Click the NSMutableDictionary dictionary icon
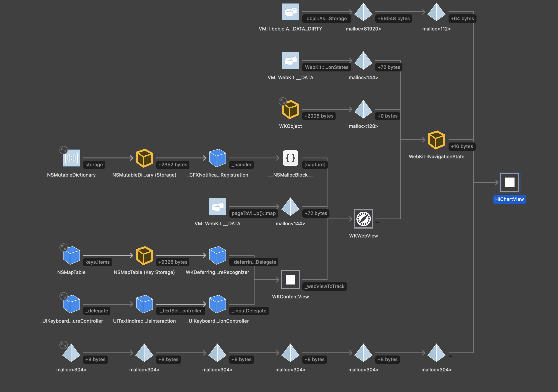 [71, 158]
